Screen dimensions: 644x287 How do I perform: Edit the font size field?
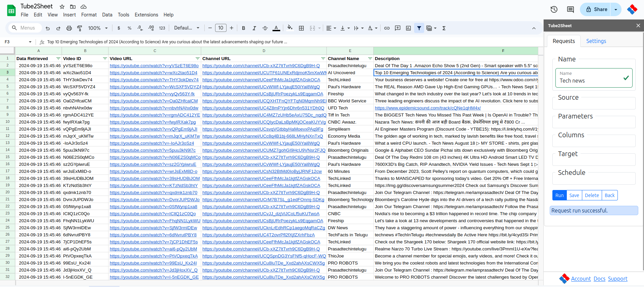click(221, 28)
